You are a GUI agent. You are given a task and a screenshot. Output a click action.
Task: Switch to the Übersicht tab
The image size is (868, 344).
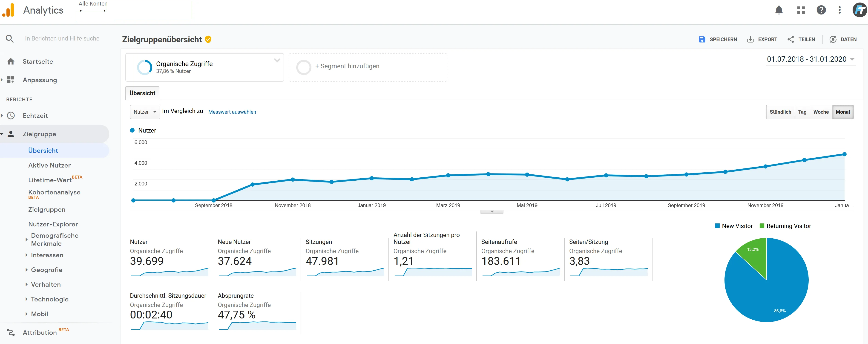click(x=142, y=93)
